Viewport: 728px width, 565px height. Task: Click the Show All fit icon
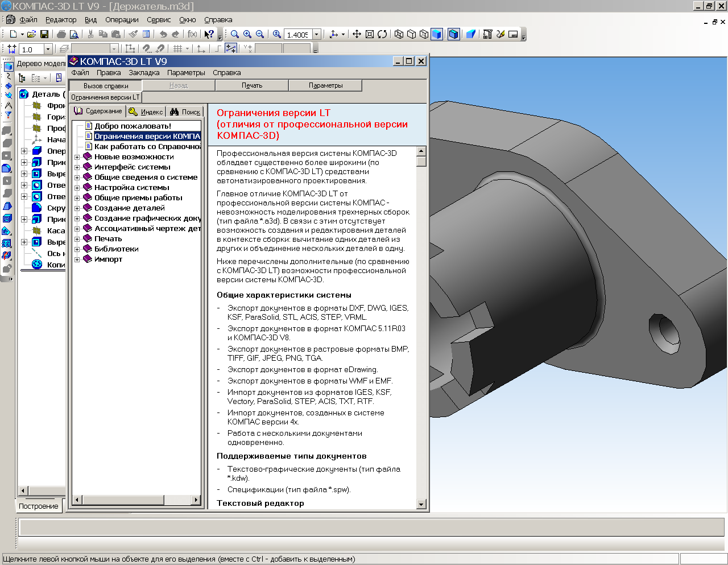click(x=370, y=34)
